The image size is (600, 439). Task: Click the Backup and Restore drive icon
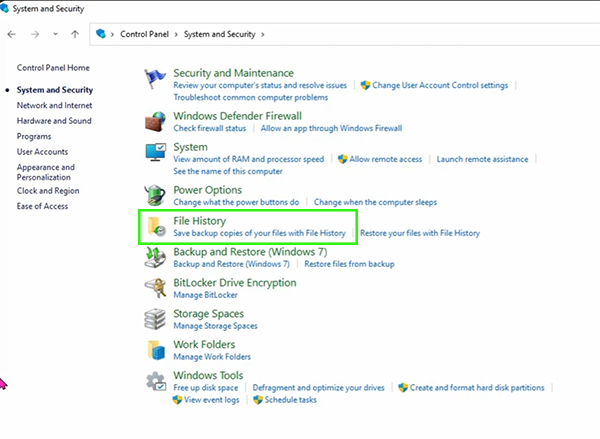point(155,257)
